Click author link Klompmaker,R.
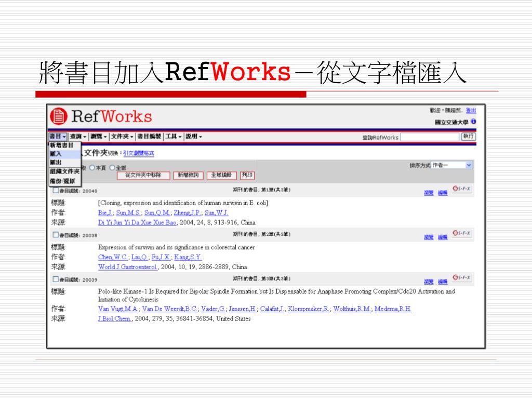Viewport: 532px width, 399px height. pyautogui.click(x=309, y=309)
